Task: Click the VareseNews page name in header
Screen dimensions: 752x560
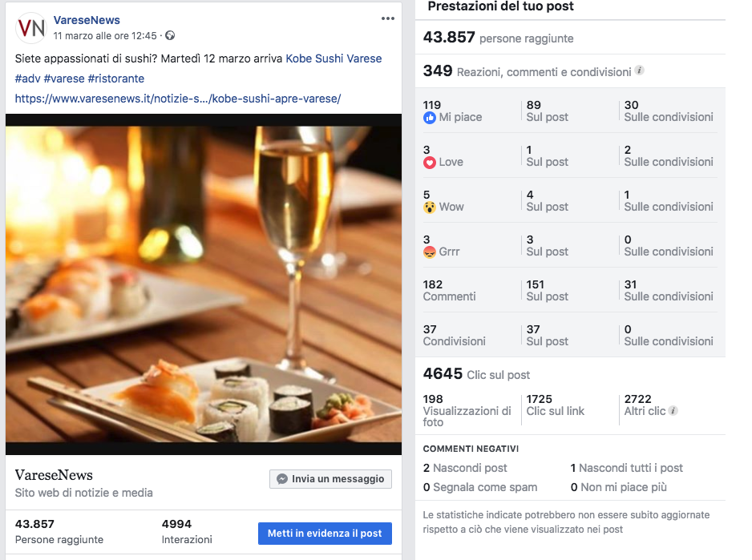Action: coord(87,20)
